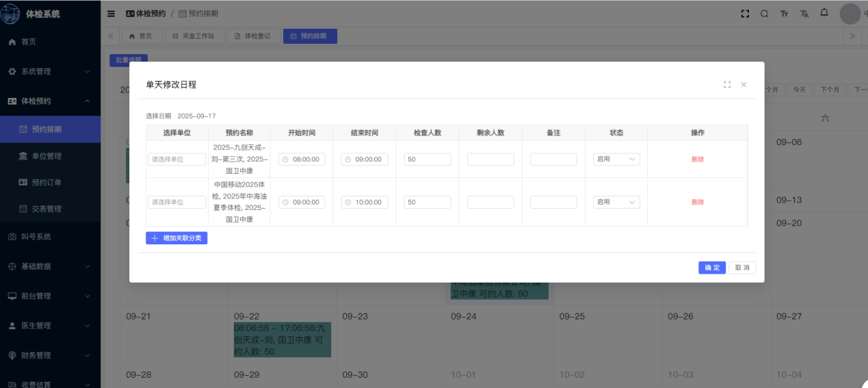Open the notification bell icon

click(x=824, y=13)
